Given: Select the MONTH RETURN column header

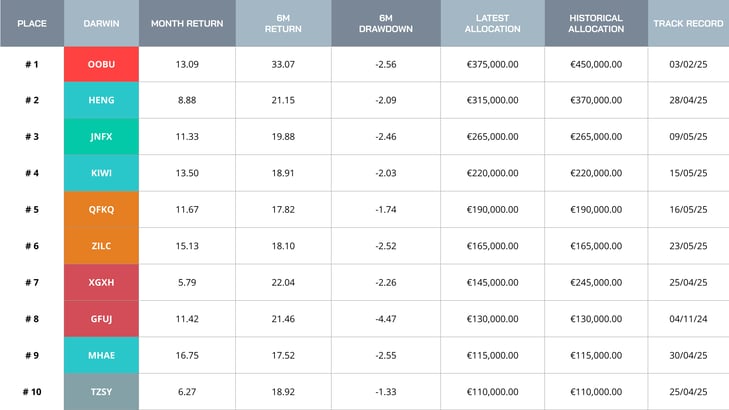Looking at the screenshot, I should pos(187,23).
